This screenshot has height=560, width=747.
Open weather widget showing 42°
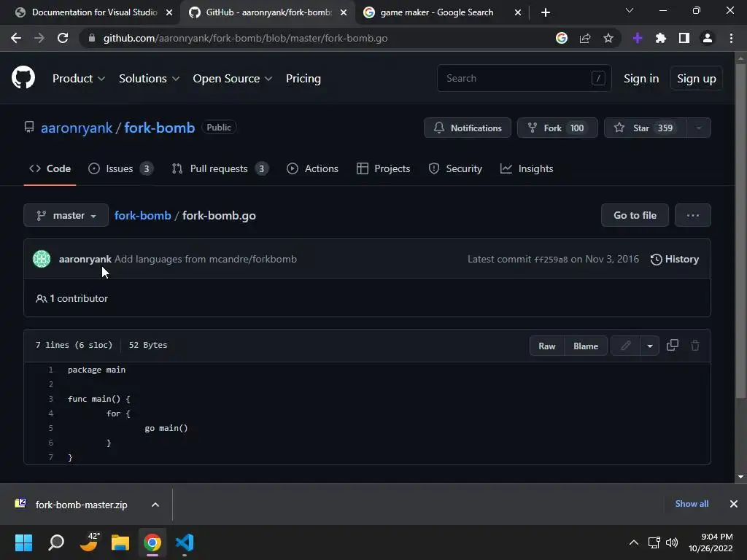pos(88,542)
